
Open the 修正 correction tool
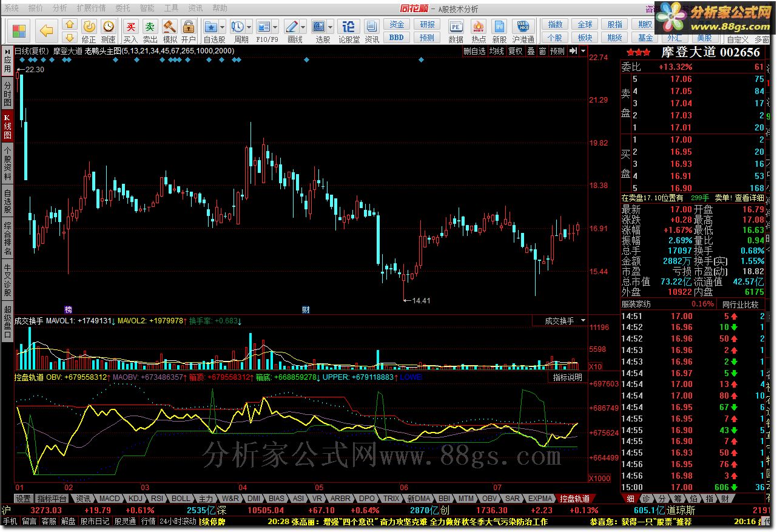[x=89, y=31]
